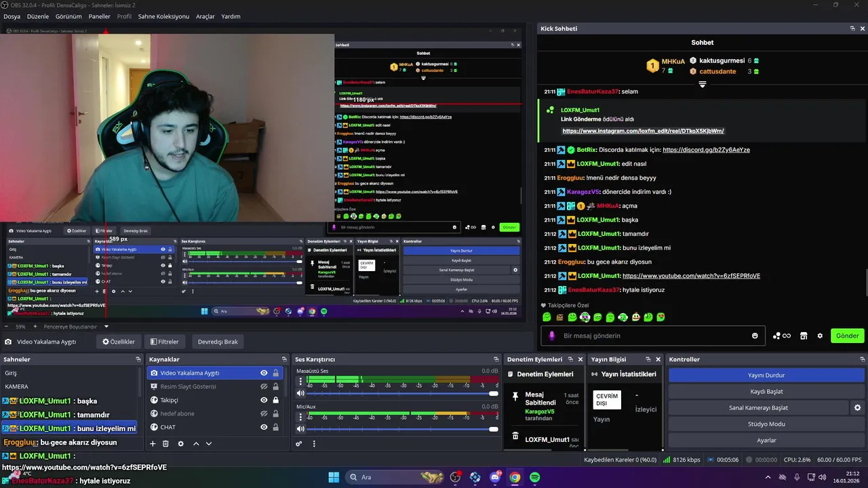Toggle visibility of Video Yakalama Aygıtı source
This screenshot has width=868, height=488.
pyautogui.click(x=264, y=373)
